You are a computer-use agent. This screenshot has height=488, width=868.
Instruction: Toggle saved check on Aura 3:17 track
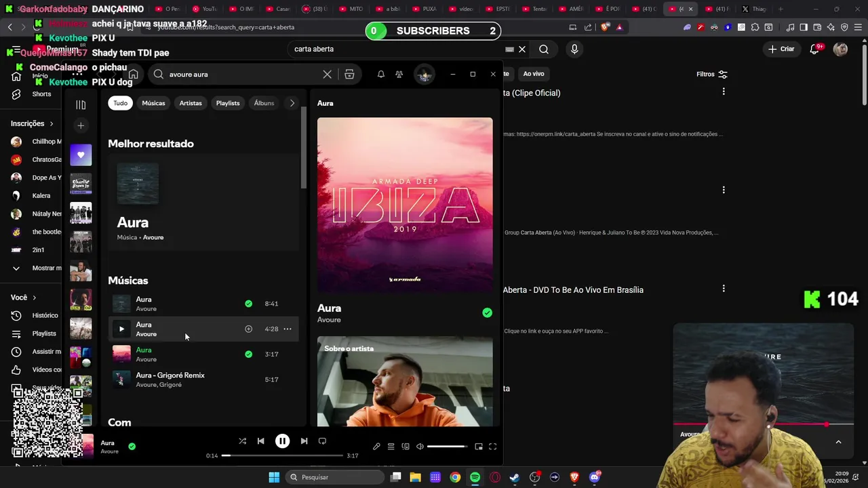(248, 354)
